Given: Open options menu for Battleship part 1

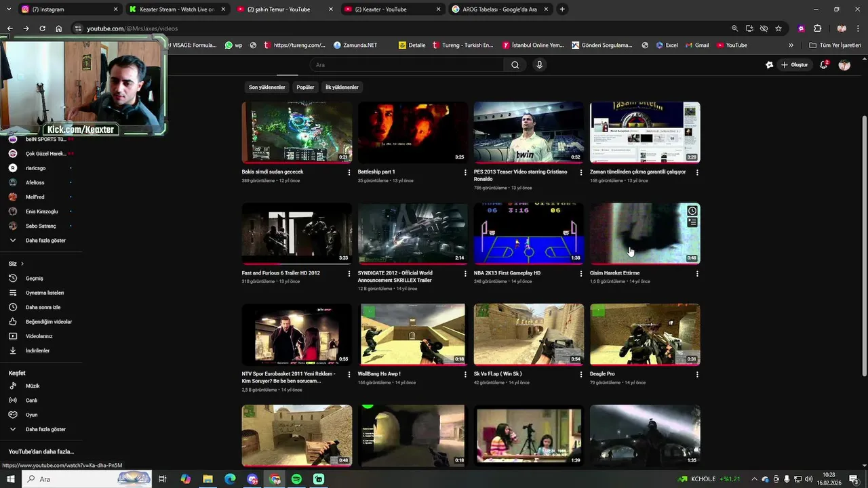Looking at the screenshot, I should [x=465, y=172].
